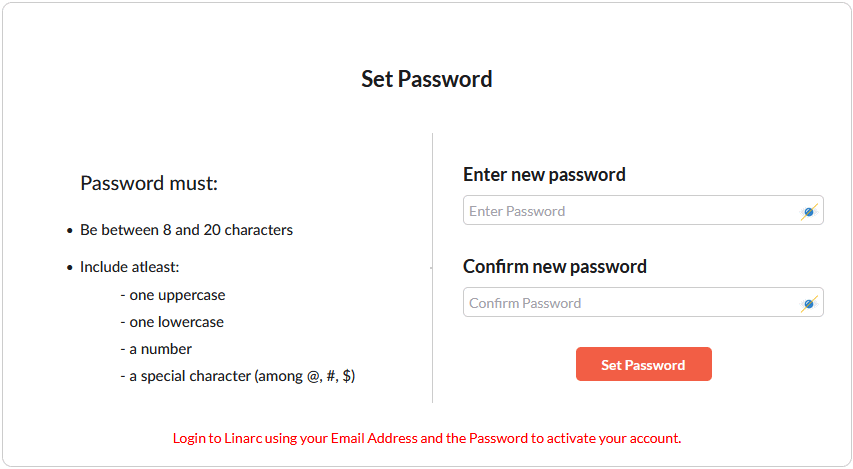The width and height of the screenshot is (853, 469).
Task: Click the bullet before Be between 8
Action: click(69, 231)
